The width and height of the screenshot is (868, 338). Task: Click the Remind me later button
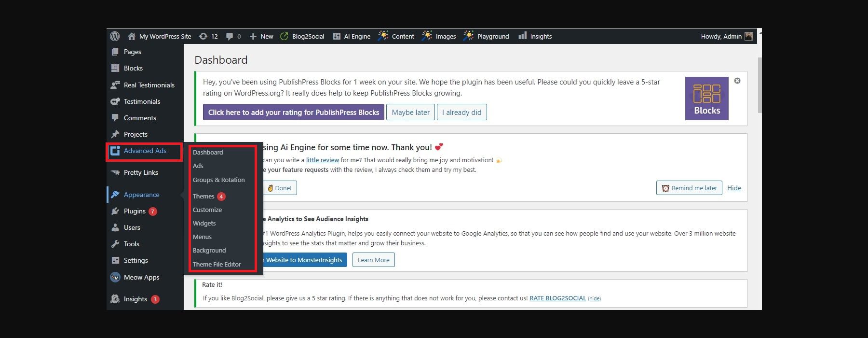[689, 188]
